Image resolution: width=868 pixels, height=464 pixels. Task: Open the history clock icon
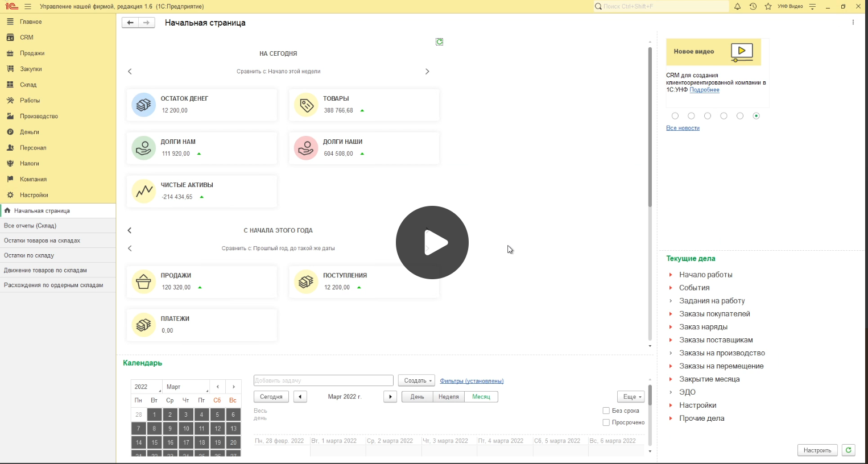(753, 6)
